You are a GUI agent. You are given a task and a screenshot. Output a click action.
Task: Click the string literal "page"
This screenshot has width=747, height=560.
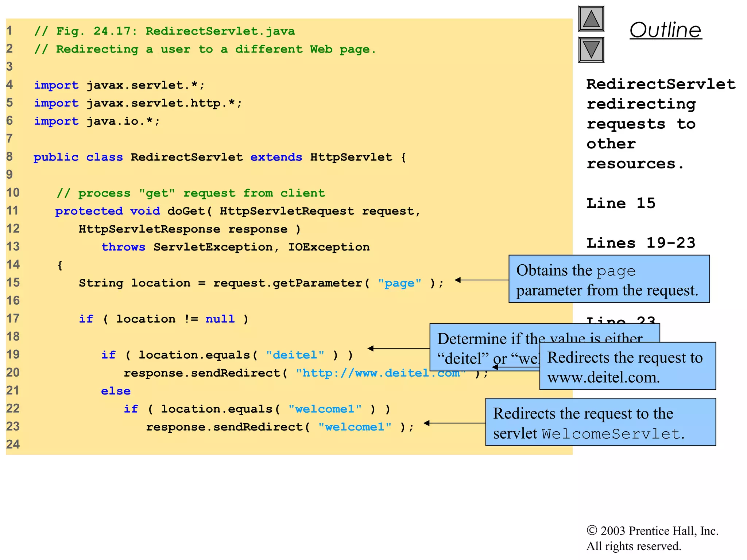(400, 283)
